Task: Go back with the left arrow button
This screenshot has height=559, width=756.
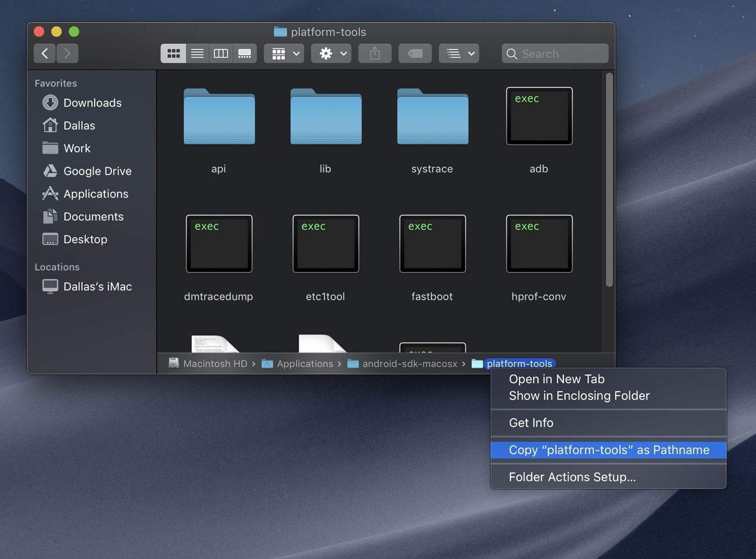Action: click(x=45, y=54)
